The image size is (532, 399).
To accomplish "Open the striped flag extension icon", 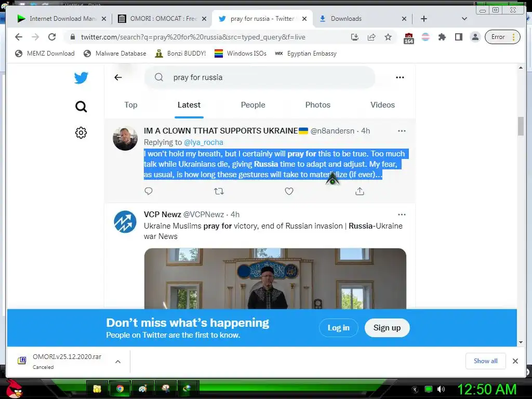I will (x=425, y=37).
